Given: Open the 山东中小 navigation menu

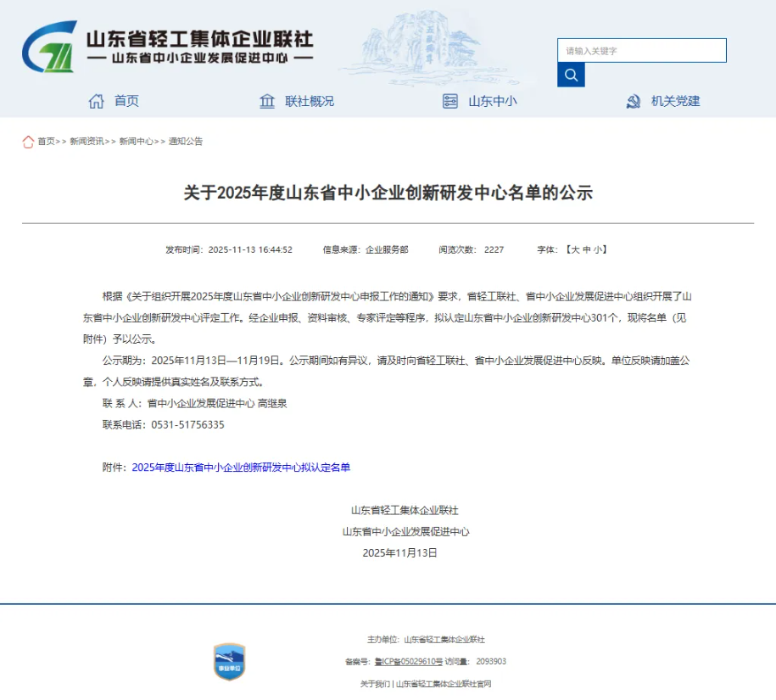Looking at the screenshot, I should [492, 101].
